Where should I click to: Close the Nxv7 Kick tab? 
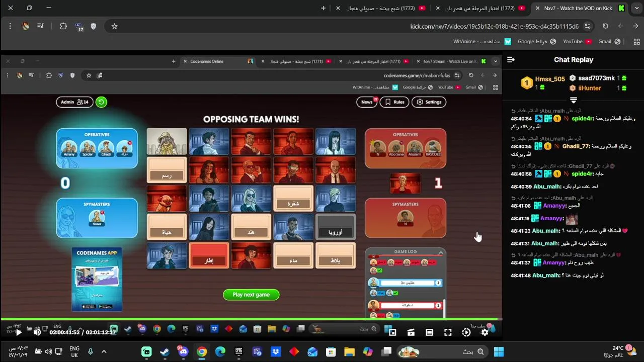[x=537, y=8]
